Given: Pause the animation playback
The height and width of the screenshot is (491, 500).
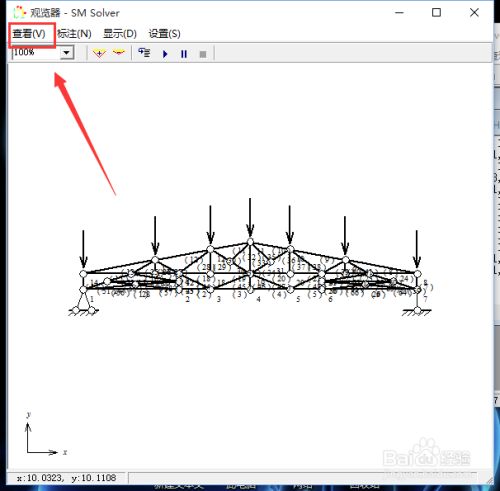Looking at the screenshot, I should pos(184,54).
